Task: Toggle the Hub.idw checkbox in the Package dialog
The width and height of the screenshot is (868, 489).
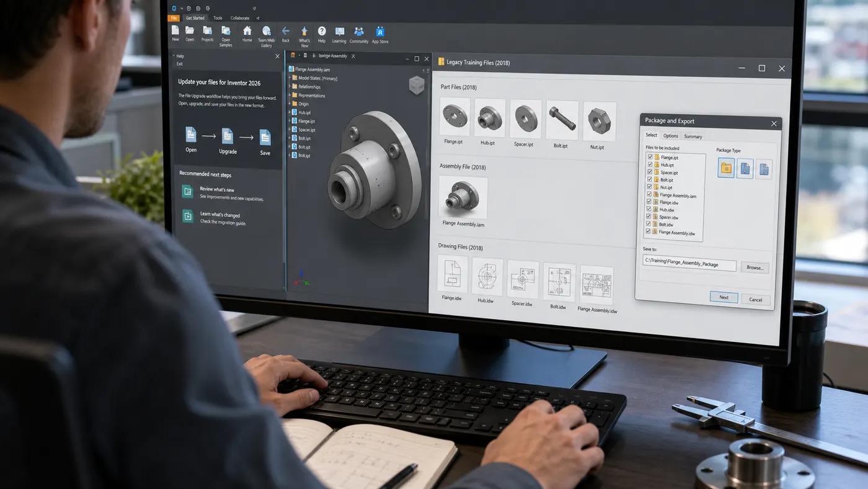Action: pos(649,209)
